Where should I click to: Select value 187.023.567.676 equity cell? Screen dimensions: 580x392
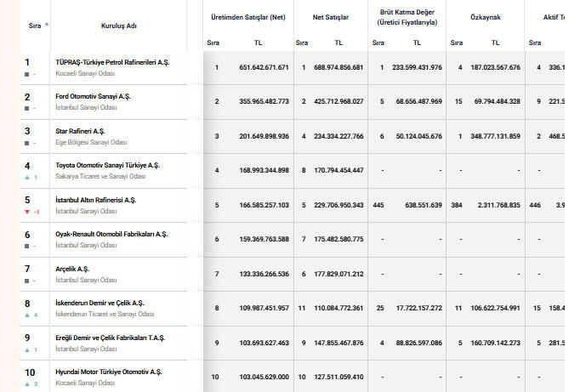point(495,67)
